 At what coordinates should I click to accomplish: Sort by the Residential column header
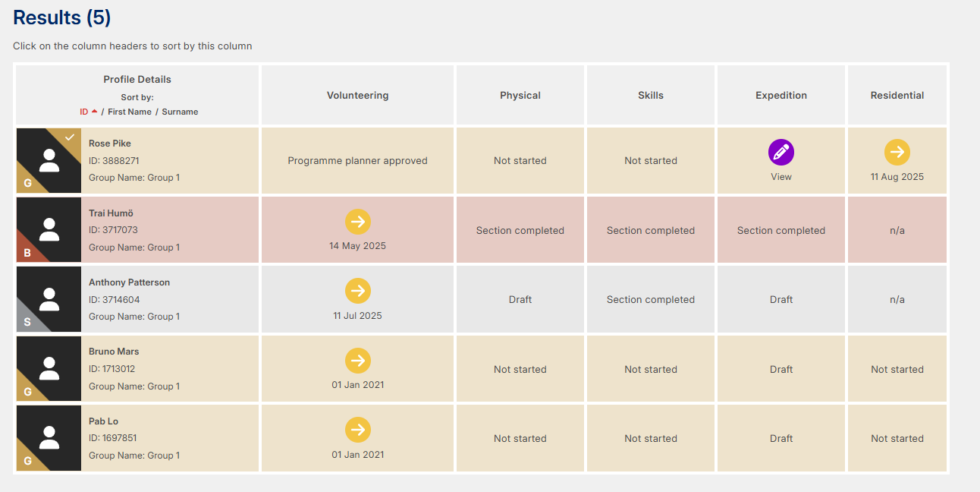pos(897,96)
